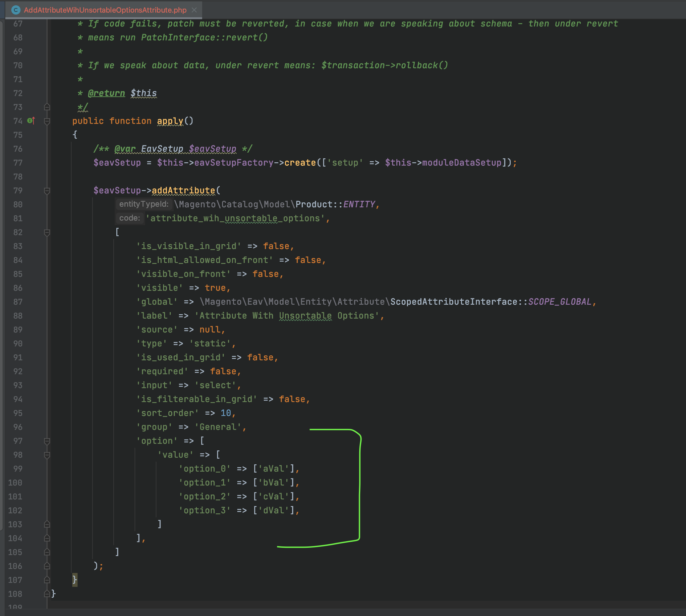Click the 'select' input string
Image resolution: width=686 pixels, height=616 pixels.
tap(215, 385)
